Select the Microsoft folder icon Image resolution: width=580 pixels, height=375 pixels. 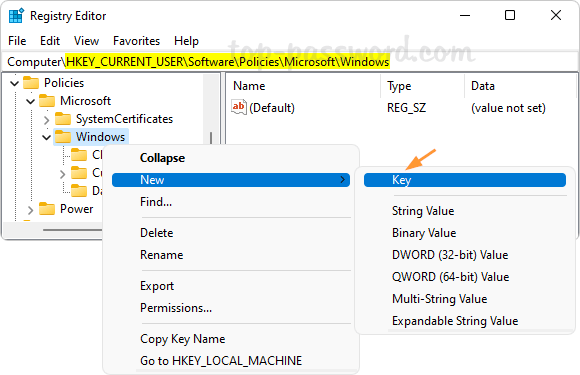[47, 101]
